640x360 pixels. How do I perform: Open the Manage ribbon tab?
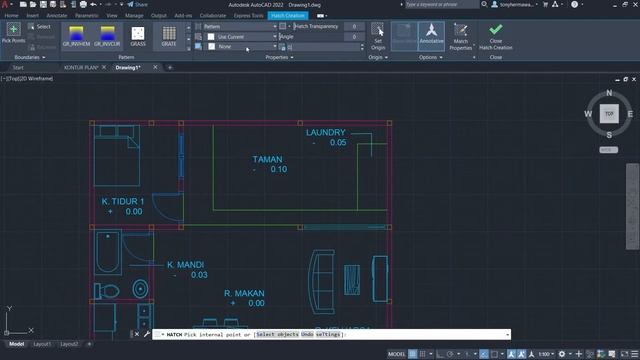[x=134, y=16]
